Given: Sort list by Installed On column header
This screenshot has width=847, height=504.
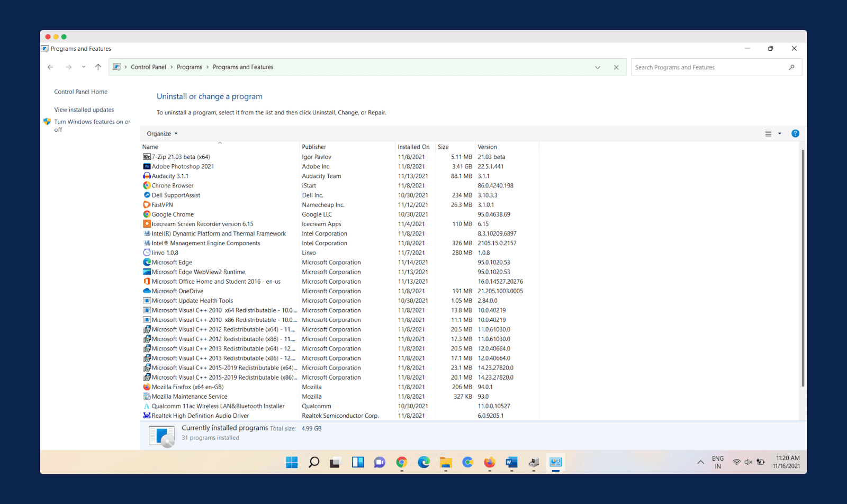Looking at the screenshot, I should tap(413, 147).
